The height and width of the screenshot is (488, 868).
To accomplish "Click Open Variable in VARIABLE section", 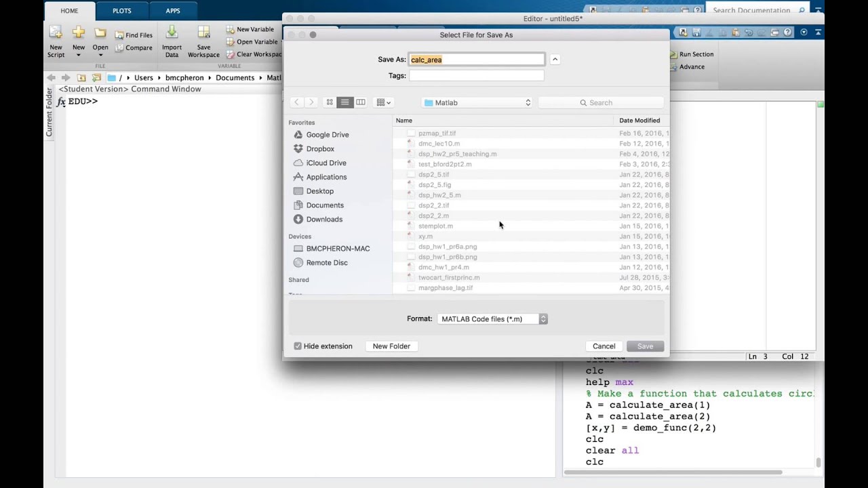I will [x=252, y=42].
